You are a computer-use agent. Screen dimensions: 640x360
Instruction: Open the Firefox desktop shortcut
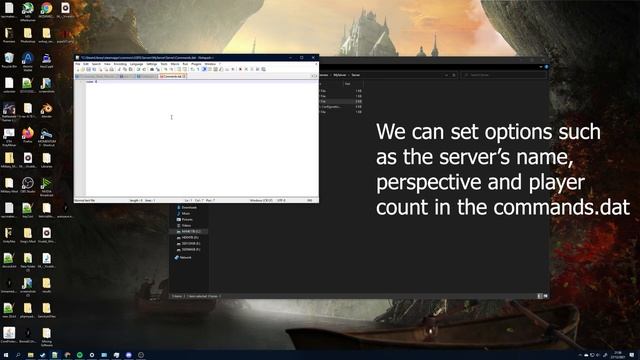pos(27,135)
